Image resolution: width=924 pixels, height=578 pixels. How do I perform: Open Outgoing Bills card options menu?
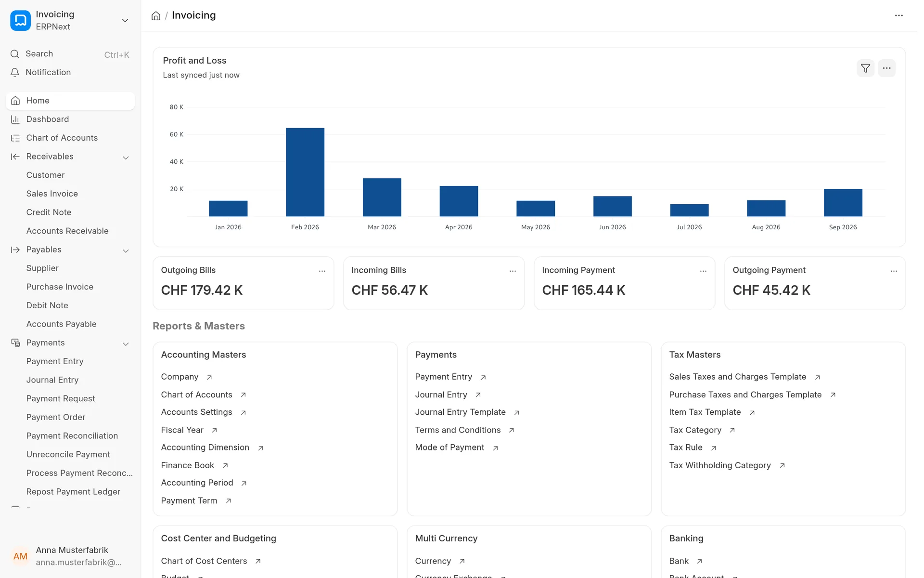322,271
